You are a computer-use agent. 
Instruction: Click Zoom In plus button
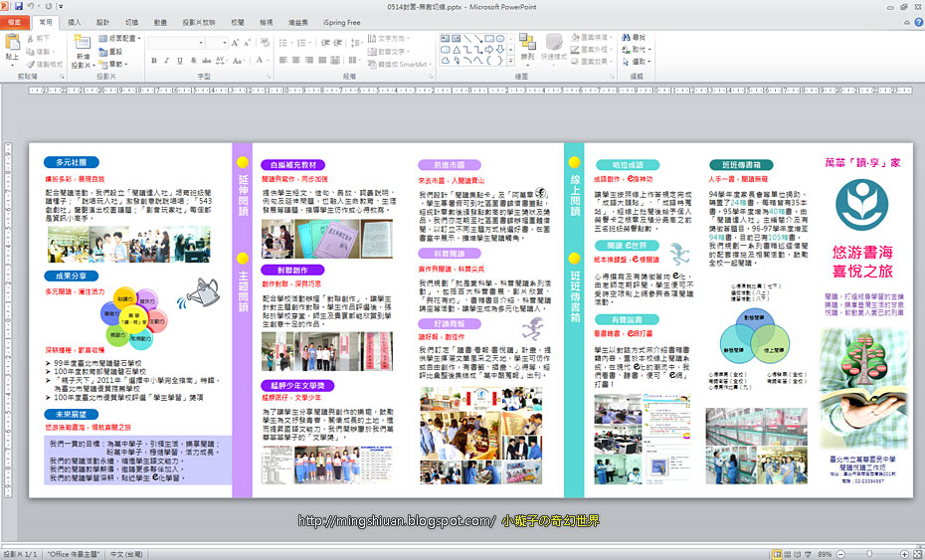pos(905,555)
